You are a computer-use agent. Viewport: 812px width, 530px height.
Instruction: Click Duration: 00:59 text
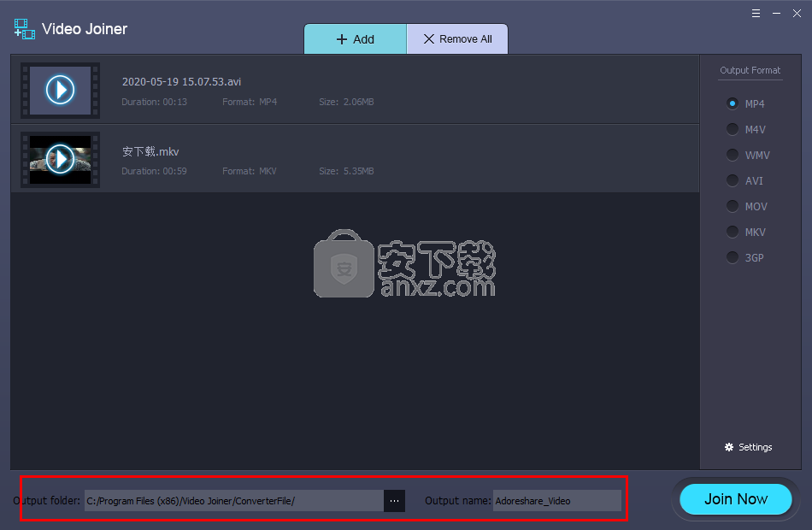155,171
